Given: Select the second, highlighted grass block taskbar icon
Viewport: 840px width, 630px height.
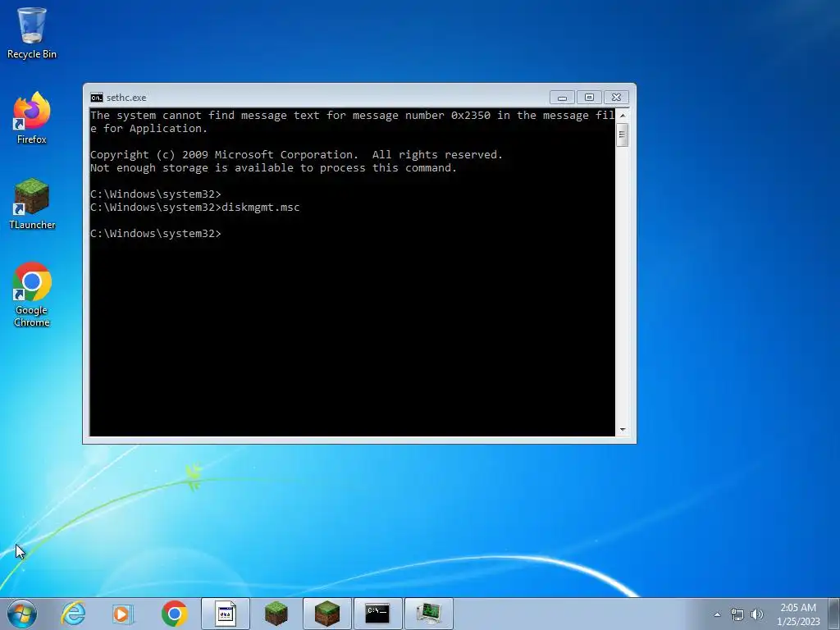Looking at the screenshot, I should [326, 614].
